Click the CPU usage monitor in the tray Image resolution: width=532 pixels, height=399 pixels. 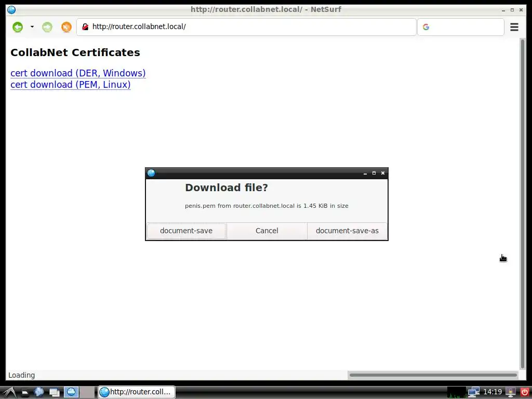[456, 392]
